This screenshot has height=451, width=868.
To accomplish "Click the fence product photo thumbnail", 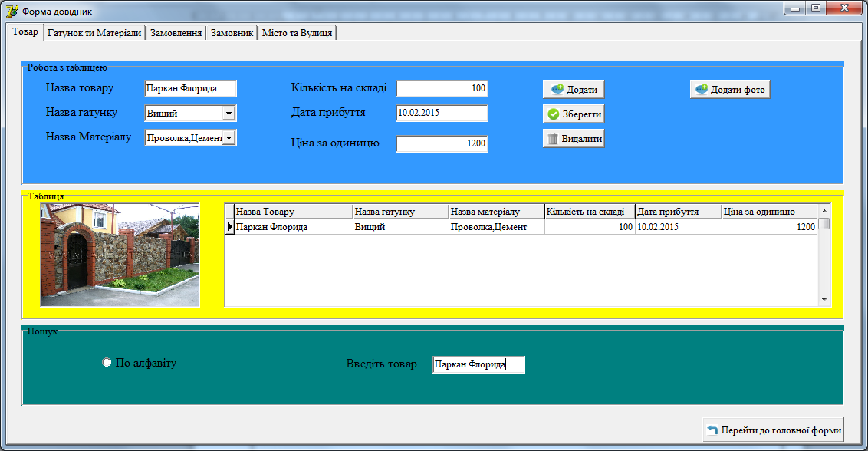I will click(x=120, y=255).
